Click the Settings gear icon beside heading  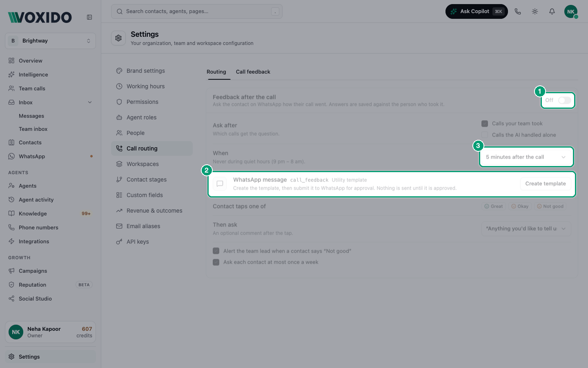[118, 38]
